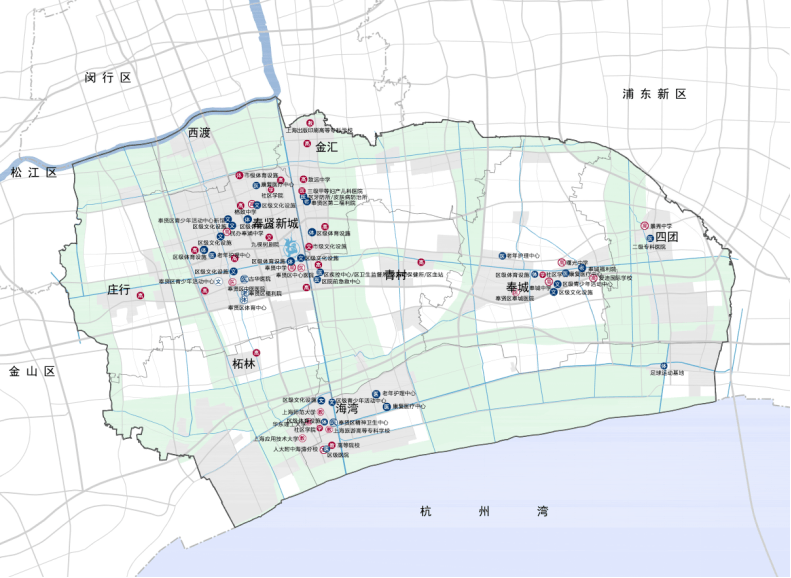
Task: Click the 上海师范大学 education marker
Action: tap(320, 412)
